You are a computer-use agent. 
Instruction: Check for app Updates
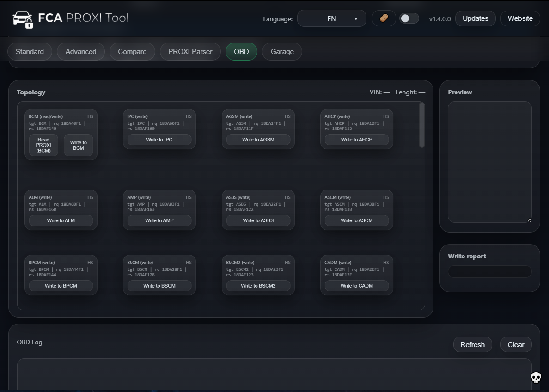(475, 18)
